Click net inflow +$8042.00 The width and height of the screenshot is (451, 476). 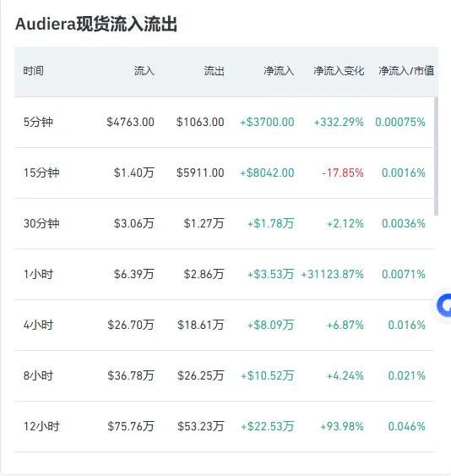coord(267,172)
